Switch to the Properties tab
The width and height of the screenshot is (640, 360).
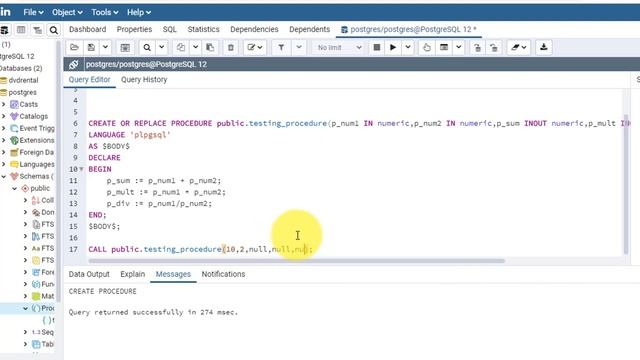tap(134, 29)
